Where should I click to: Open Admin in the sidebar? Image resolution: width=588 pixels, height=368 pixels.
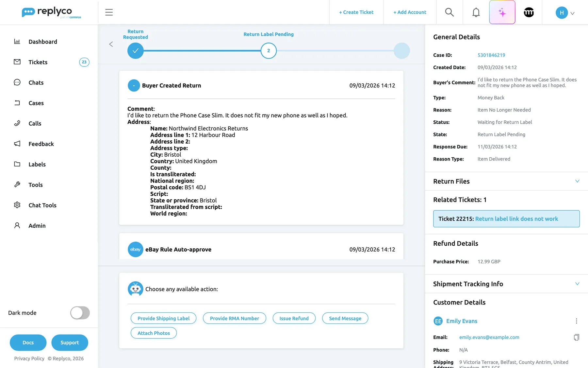pos(37,226)
